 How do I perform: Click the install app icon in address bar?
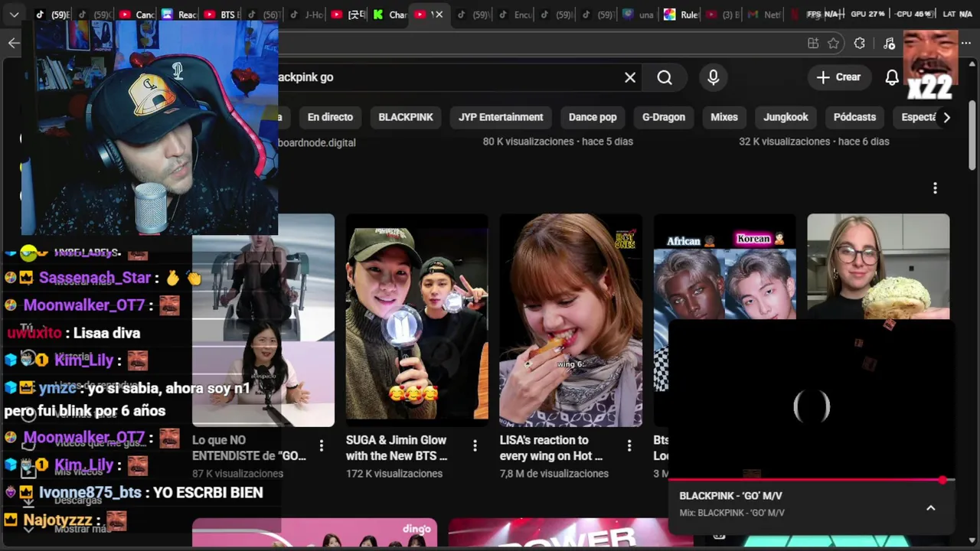click(x=813, y=44)
